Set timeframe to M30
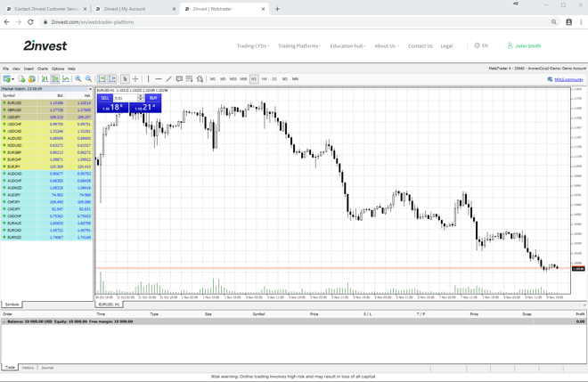 pyautogui.click(x=244, y=79)
